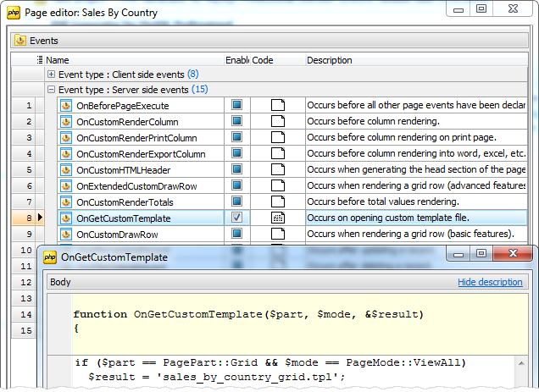The width and height of the screenshot is (539, 392).
Task: Click into the code editor body text
Action: (x=254, y=370)
